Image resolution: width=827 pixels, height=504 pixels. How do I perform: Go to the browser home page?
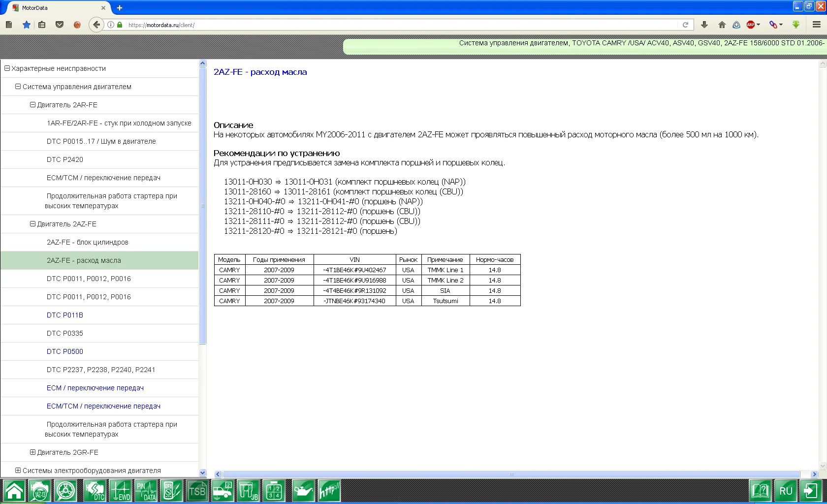pos(722,25)
